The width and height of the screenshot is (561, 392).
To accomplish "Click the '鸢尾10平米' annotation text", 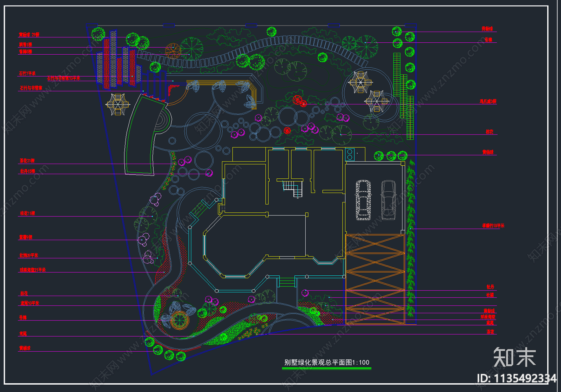I will (30, 303).
